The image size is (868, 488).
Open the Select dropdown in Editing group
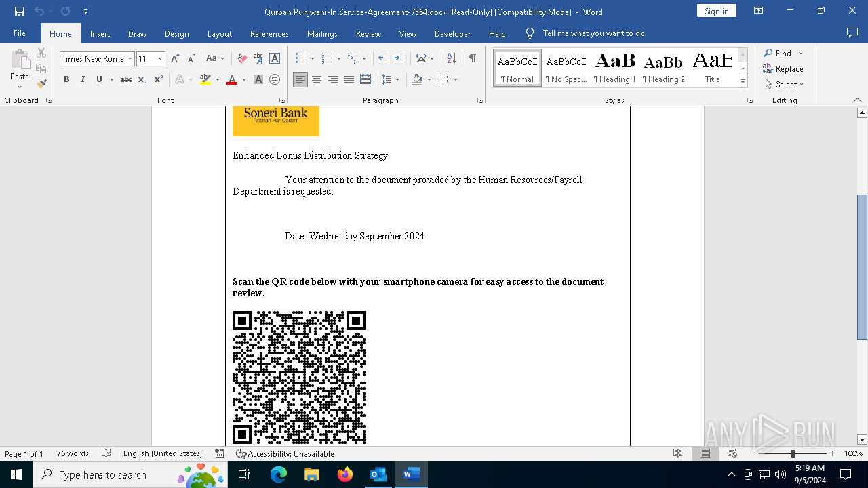pos(784,85)
